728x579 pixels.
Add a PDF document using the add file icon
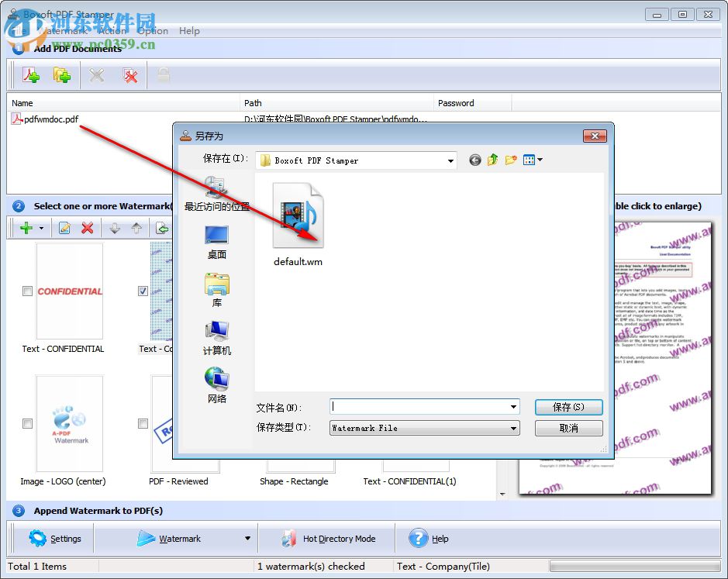pyautogui.click(x=31, y=75)
